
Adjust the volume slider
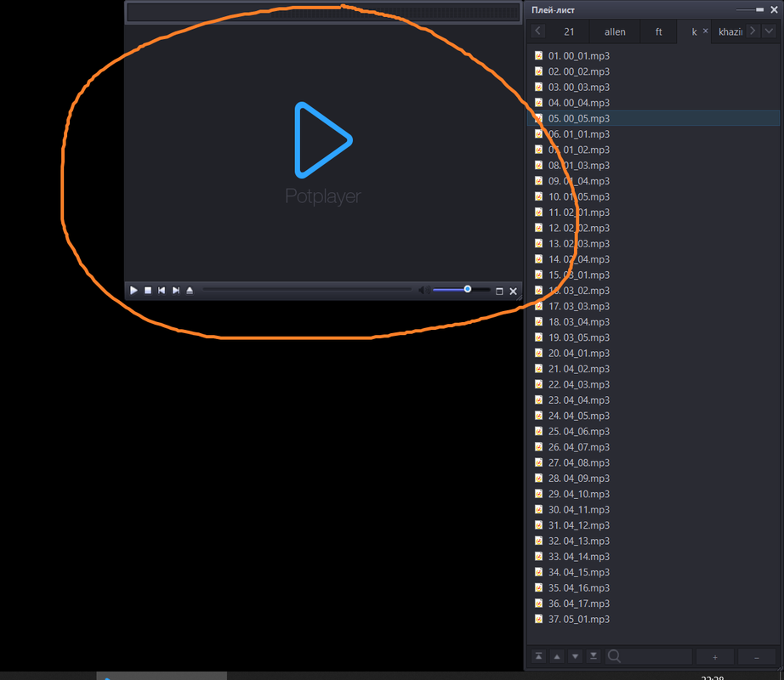(461, 289)
